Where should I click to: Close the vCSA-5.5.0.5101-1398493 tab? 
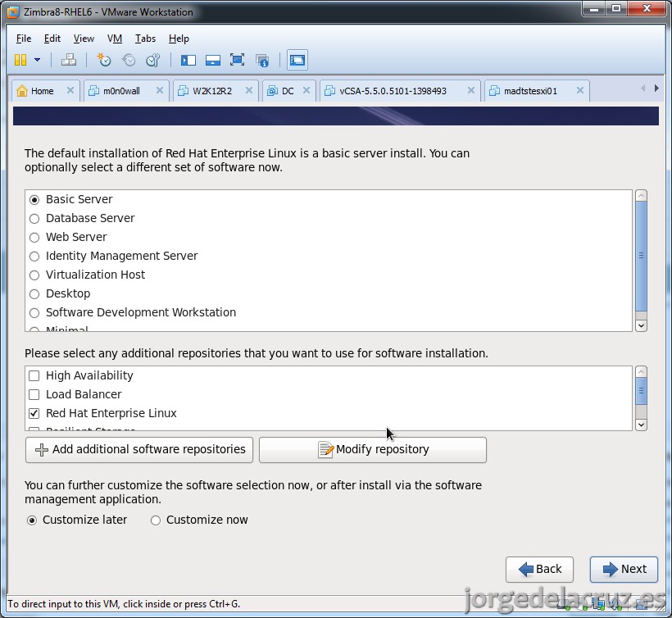[x=470, y=90]
